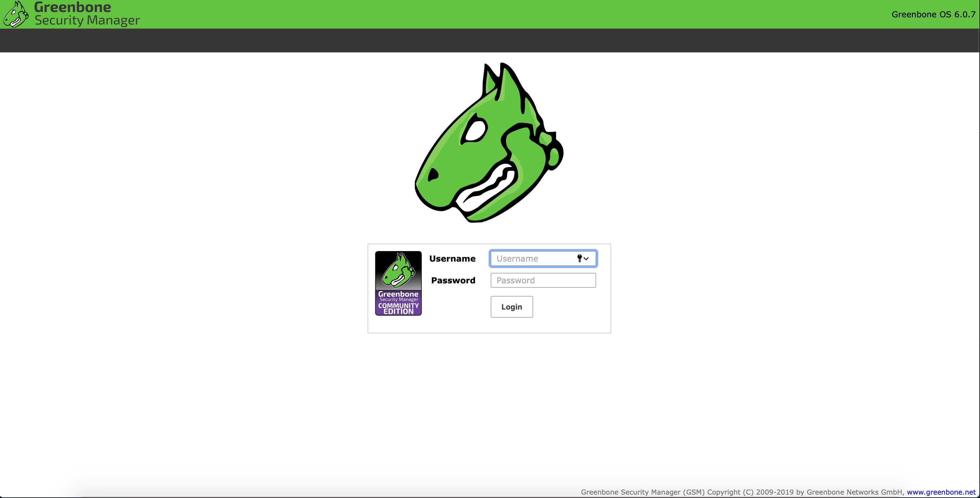
Task: Open the password manager key icon in Username
Action: 583,259
